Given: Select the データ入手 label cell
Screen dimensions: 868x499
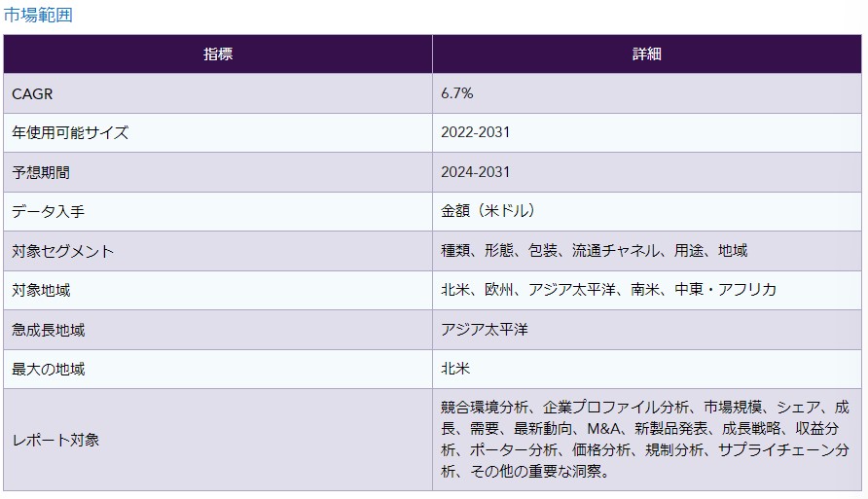Looking at the screenshot, I should [49, 211].
